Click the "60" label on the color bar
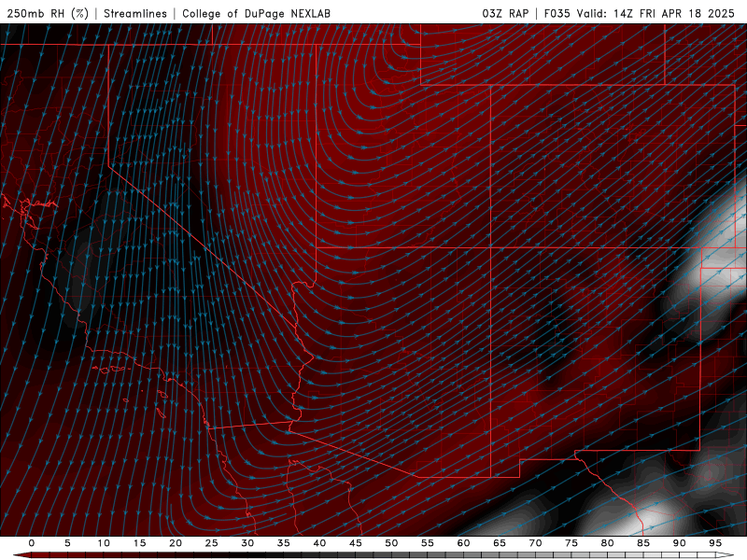 (x=463, y=543)
